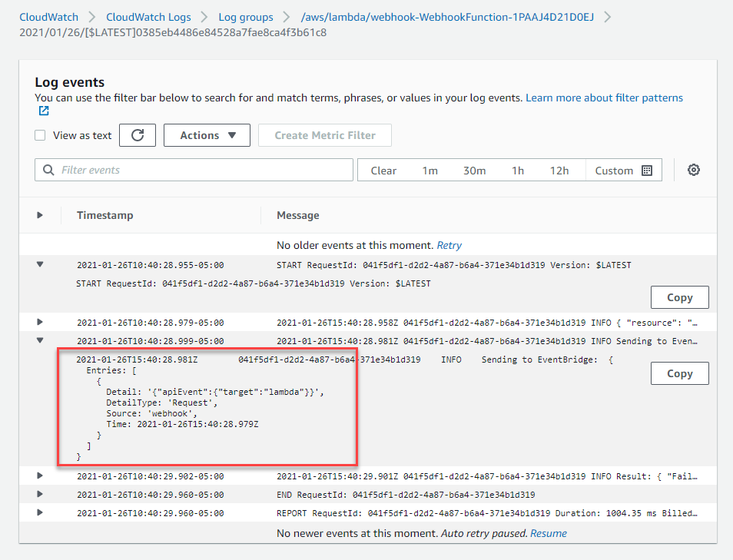Enable the View as text checkbox

tap(39, 134)
